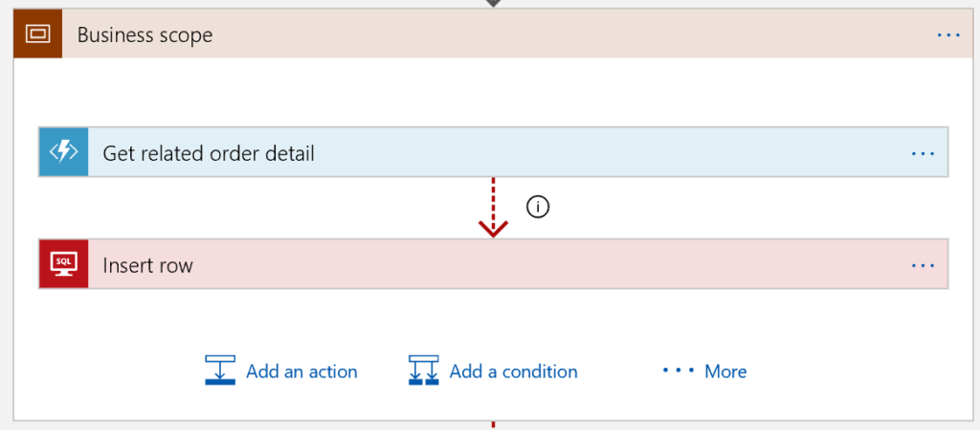
Task: Expand the Insert row action card
Action: (147, 265)
